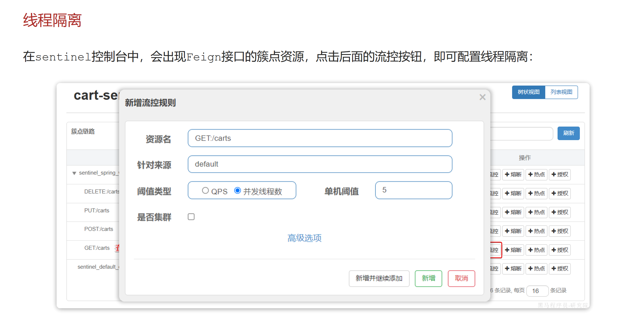Expand the 高级选项 link
This screenshot has height=323, width=644.
pos(304,238)
